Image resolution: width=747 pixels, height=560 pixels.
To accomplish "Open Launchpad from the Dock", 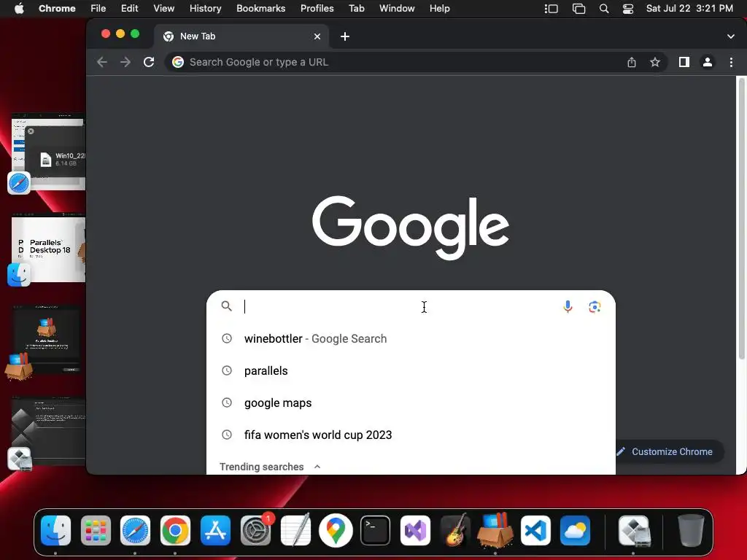I will pyautogui.click(x=96, y=531).
